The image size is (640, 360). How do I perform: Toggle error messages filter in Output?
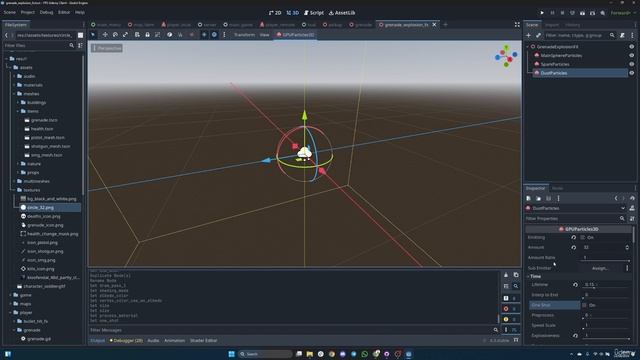click(x=510, y=309)
